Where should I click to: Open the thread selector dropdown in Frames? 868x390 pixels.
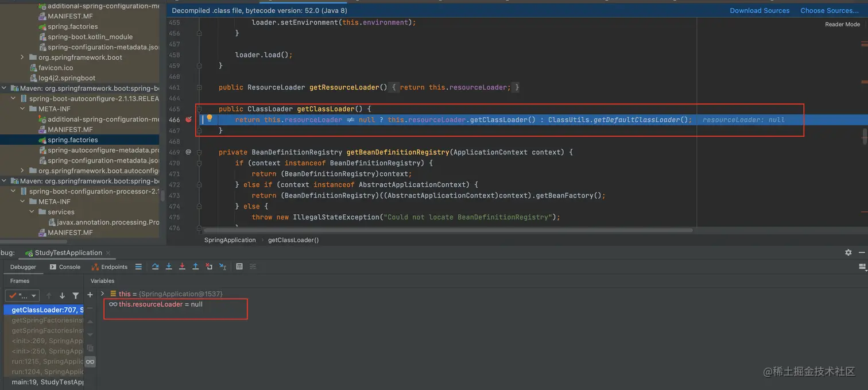[x=22, y=296]
